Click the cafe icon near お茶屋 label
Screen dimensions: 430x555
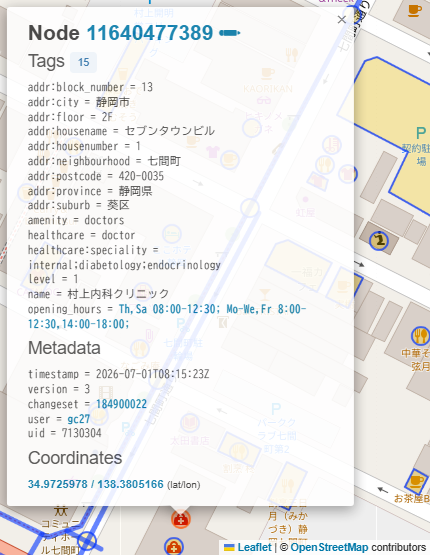tap(416, 481)
